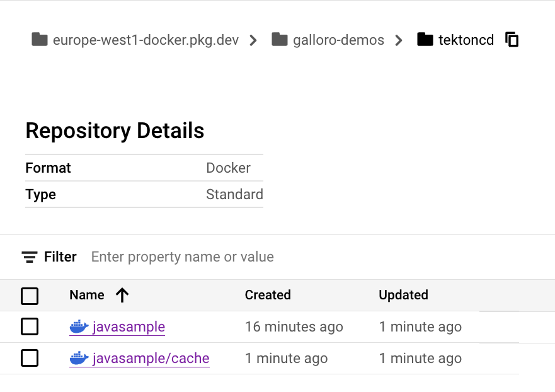
Task: Click the Docker whale icon beside javasample
Action: [x=79, y=327]
